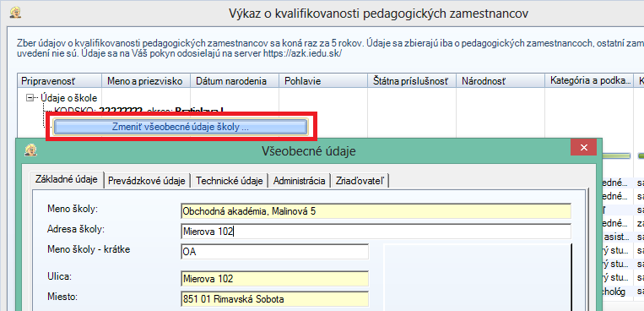Open the Technické údaje tab
Viewport: 644px width, 311px height.
pyautogui.click(x=230, y=181)
